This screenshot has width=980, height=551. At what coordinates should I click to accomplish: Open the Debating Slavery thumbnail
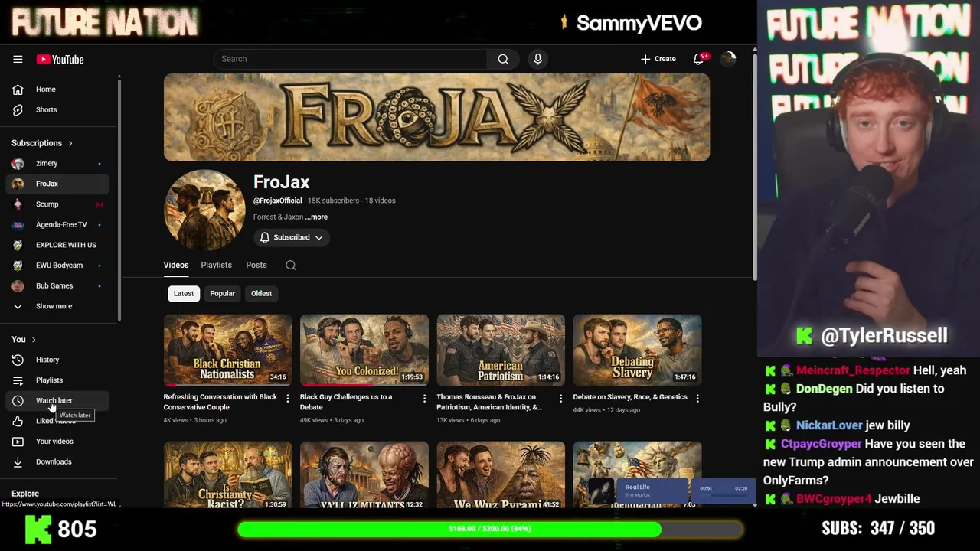(637, 350)
